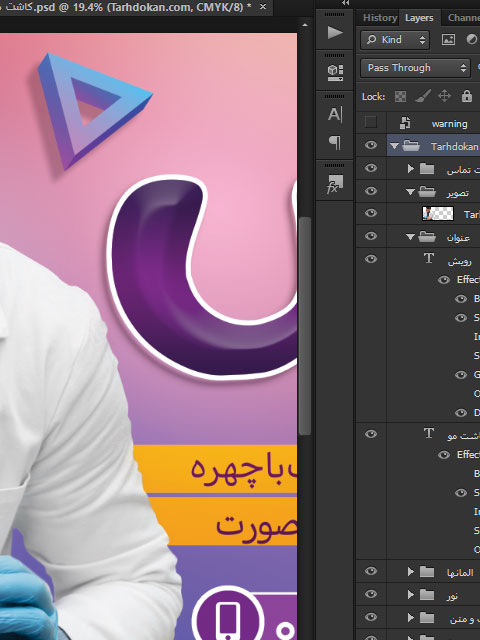The height and width of the screenshot is (640, 480).
Task: Expand the و متن group
Action: [x=411, y=618]
